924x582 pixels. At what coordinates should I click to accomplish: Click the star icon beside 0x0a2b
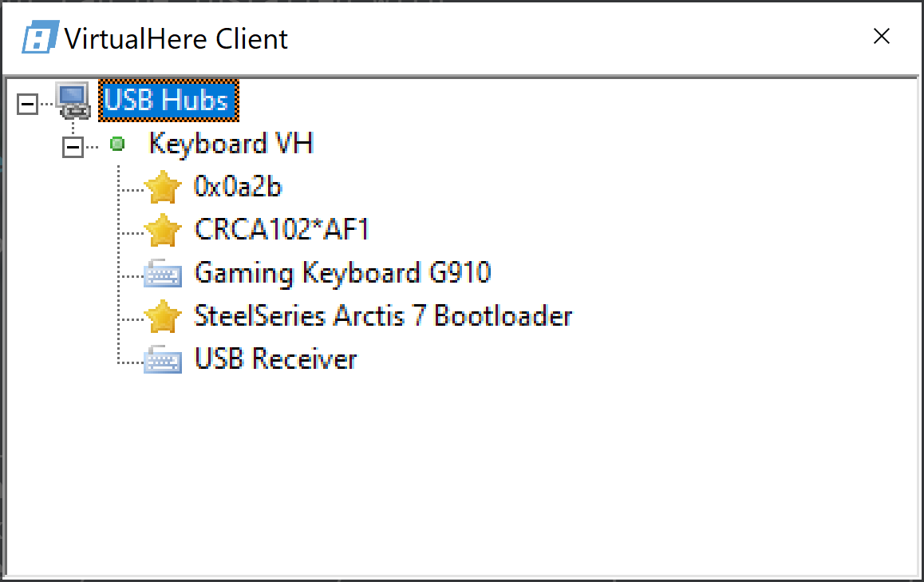[x=162, y=188]
